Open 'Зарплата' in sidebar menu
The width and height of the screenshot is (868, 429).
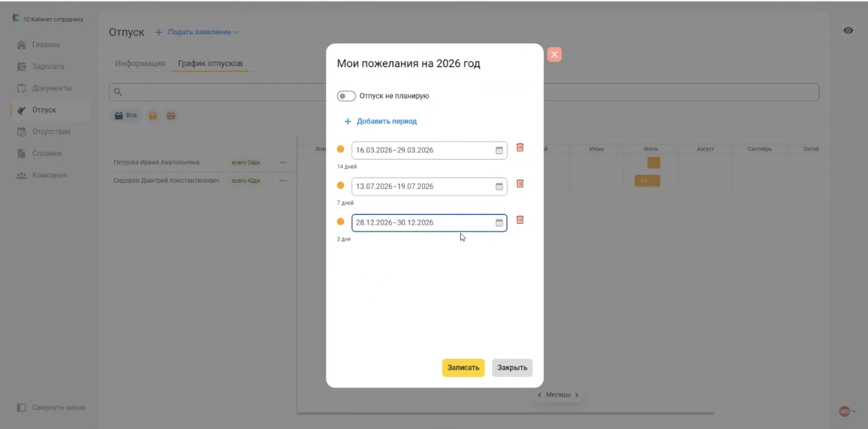click(48, 67)
